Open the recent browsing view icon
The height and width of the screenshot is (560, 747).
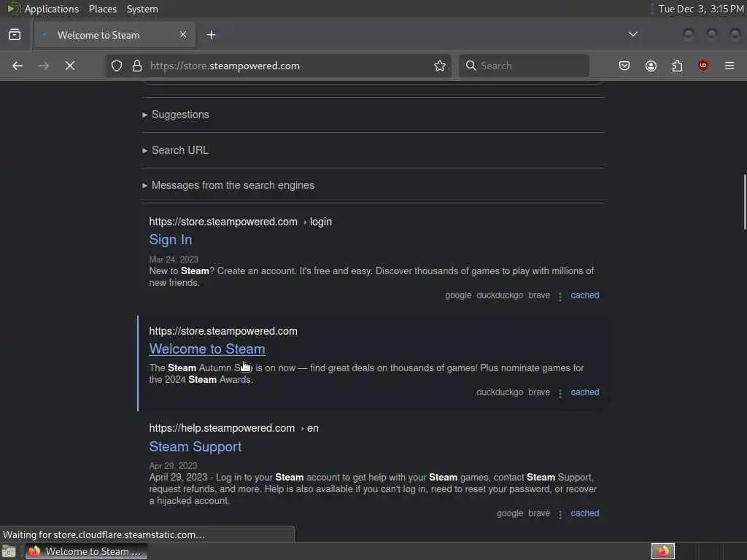pyautogui.click(x=15, y=34)
